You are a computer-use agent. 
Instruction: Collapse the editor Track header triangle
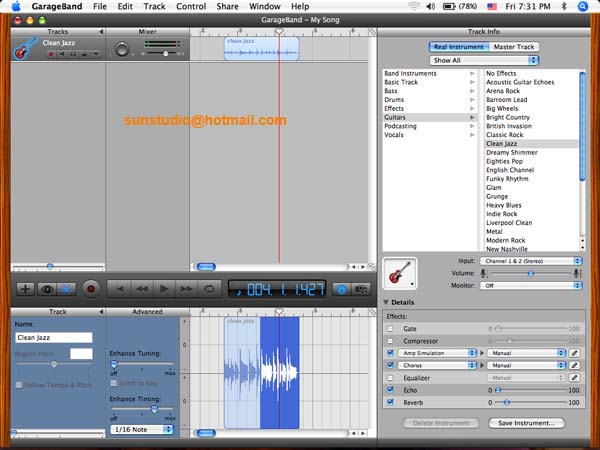(101, 312)
